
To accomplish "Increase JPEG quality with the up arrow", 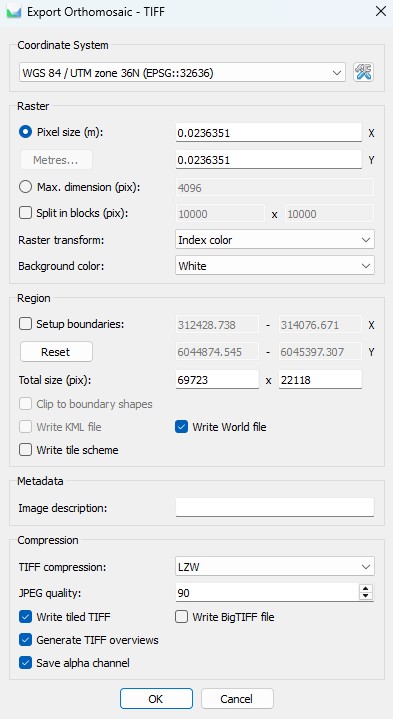I will (365, 589).
